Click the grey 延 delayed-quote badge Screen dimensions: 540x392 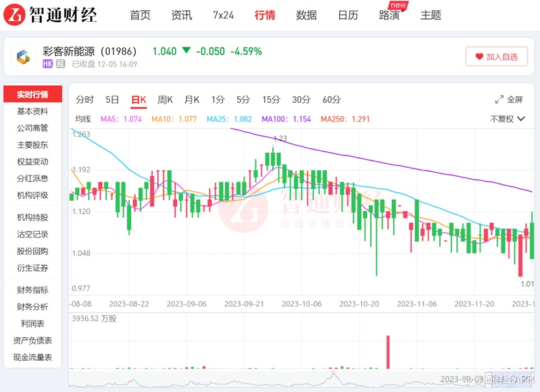tap(61, 64)
